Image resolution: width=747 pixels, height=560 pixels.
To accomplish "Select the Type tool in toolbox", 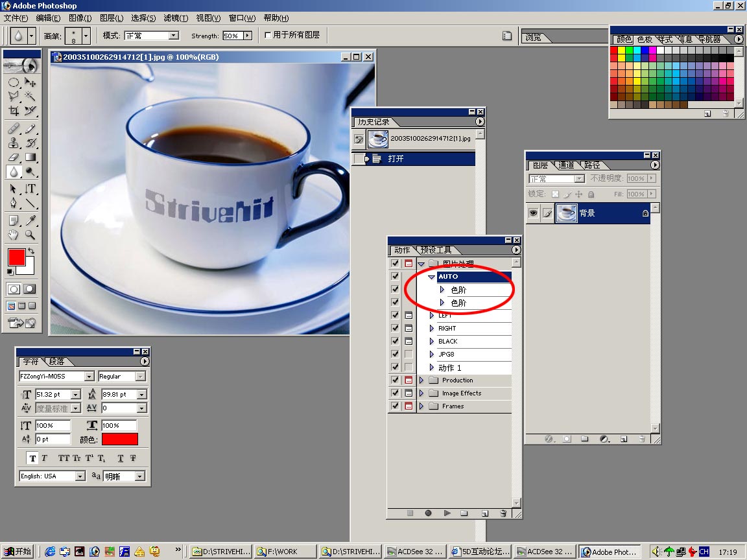I will point(30,189).
